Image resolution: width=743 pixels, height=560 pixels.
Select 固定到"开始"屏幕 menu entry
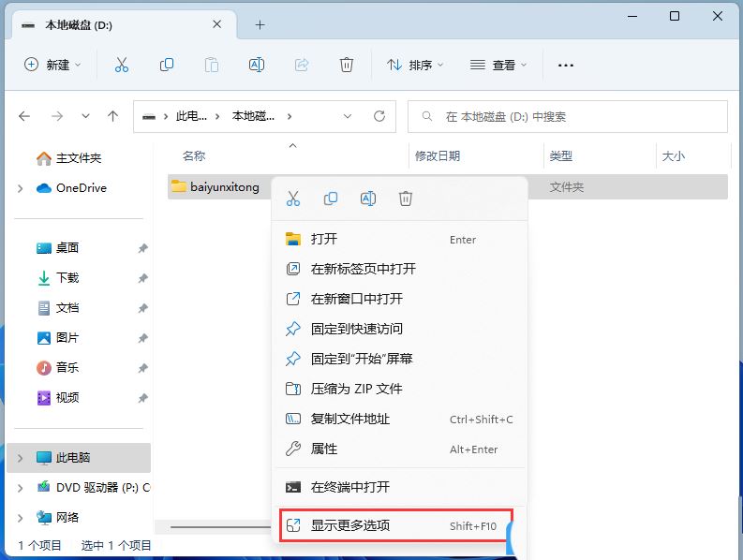pyautogui.click(x=400, y=359)
